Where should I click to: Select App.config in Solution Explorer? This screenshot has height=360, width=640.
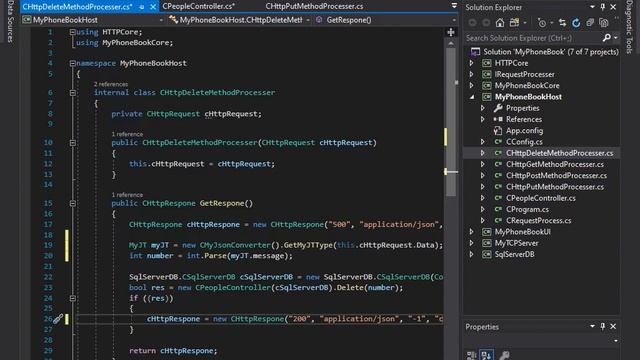click(524, 131)
